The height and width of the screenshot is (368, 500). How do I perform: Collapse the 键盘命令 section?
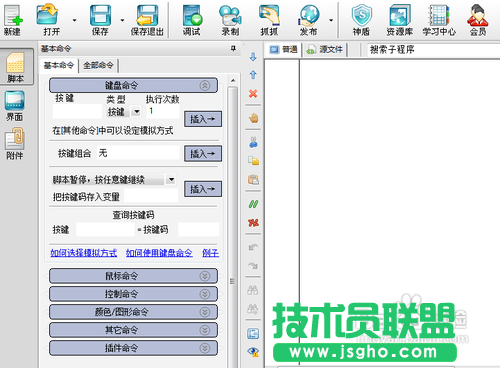tap(205, 86)
